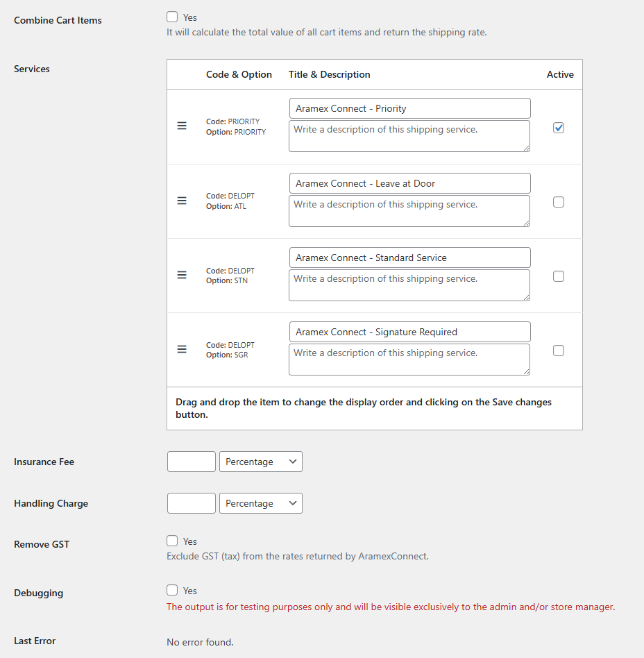Click the Signature Required description textarea
Image resolution: width=644 pixels, height=658 pixels.
[x=409, y=360]
